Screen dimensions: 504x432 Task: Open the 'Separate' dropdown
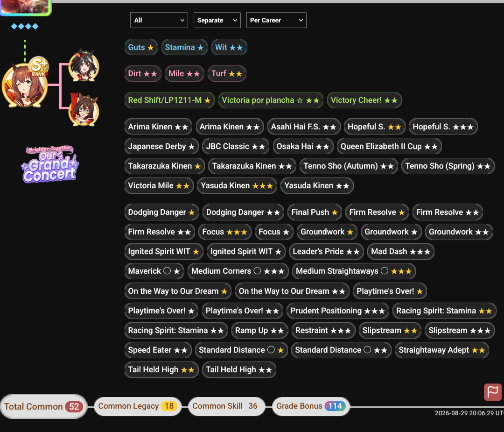coord(217,20)
